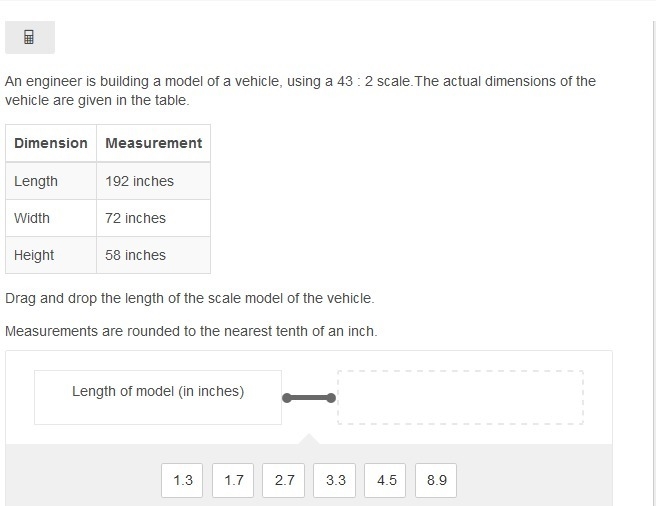Open the calculator tool

(x=30, y=37)
